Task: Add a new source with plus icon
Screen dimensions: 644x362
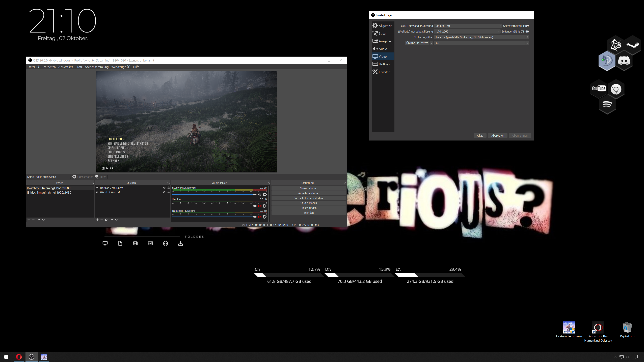Action: pyautogui.click(x=97, y=220)
